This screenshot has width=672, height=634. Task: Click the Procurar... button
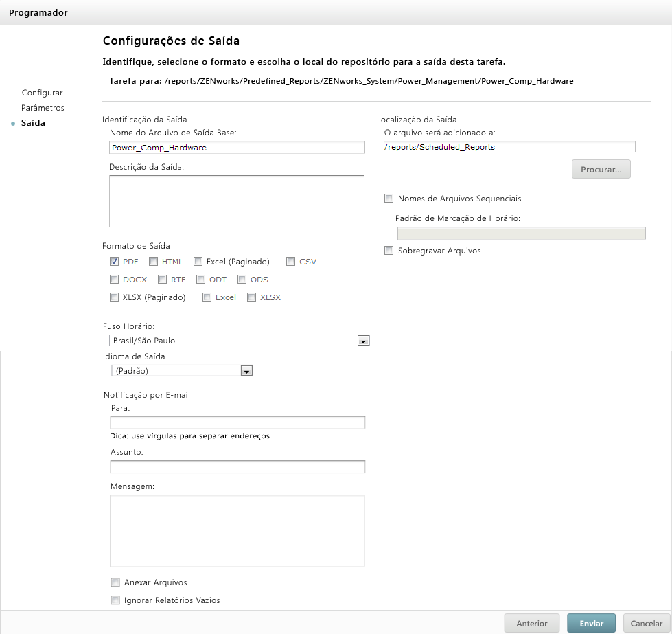coord(601,170)
